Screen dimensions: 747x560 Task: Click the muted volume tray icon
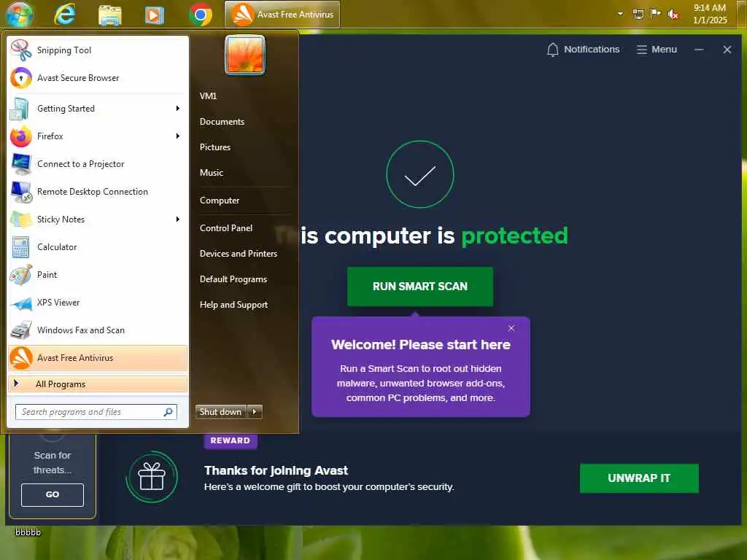coord(673,15)
